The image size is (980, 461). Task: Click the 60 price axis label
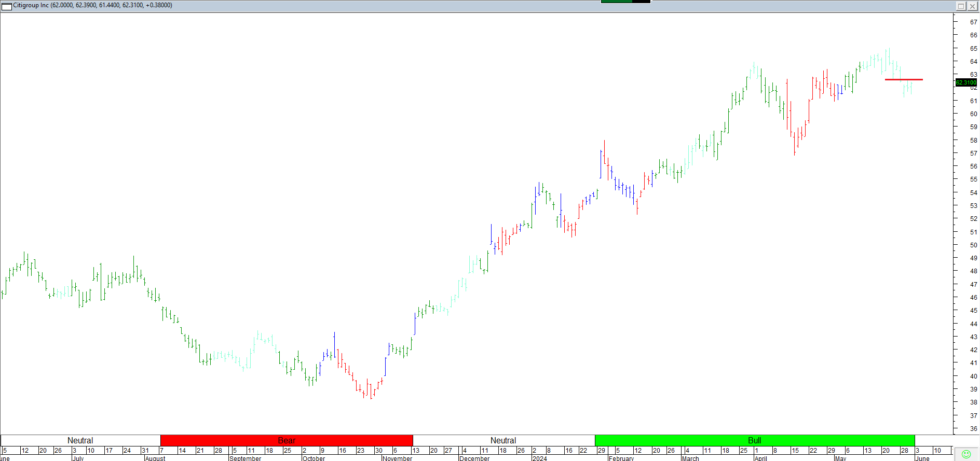click(x=973, y=114)
